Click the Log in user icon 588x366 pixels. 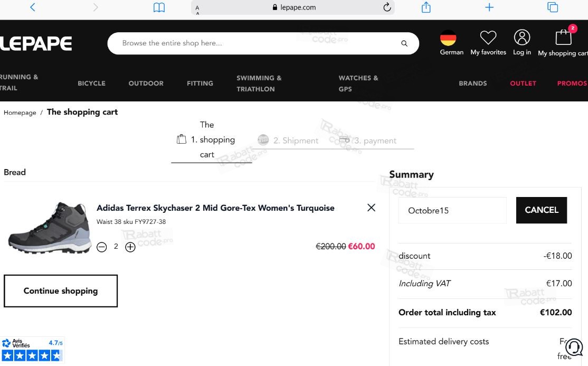click(x=522, y=37)
